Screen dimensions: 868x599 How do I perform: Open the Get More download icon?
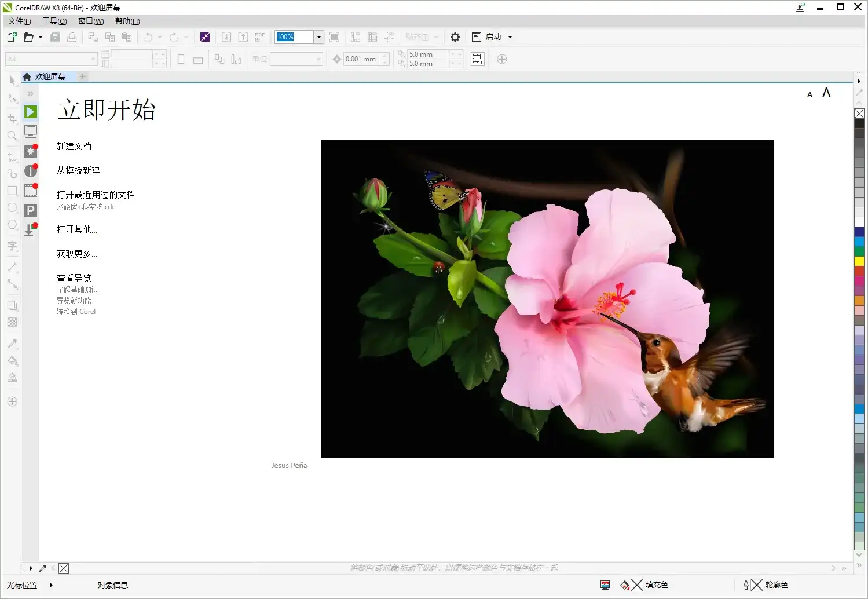30,230
